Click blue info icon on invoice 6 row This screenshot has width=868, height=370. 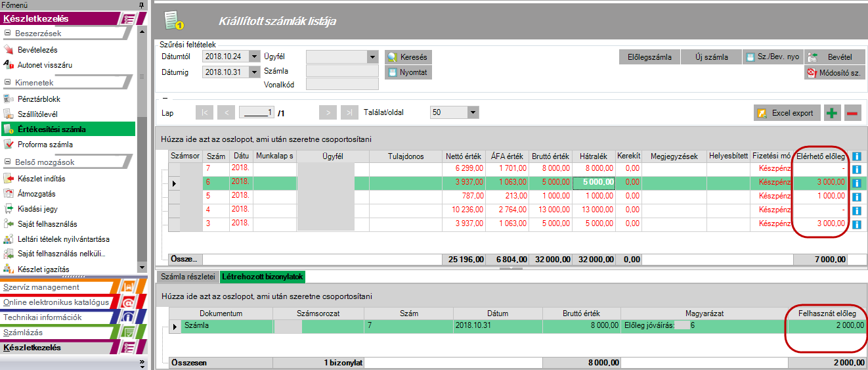[x=856, y=183]
